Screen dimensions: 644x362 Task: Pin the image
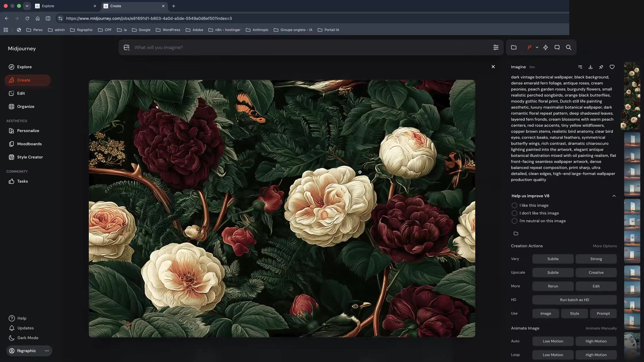tap(601, 67)
